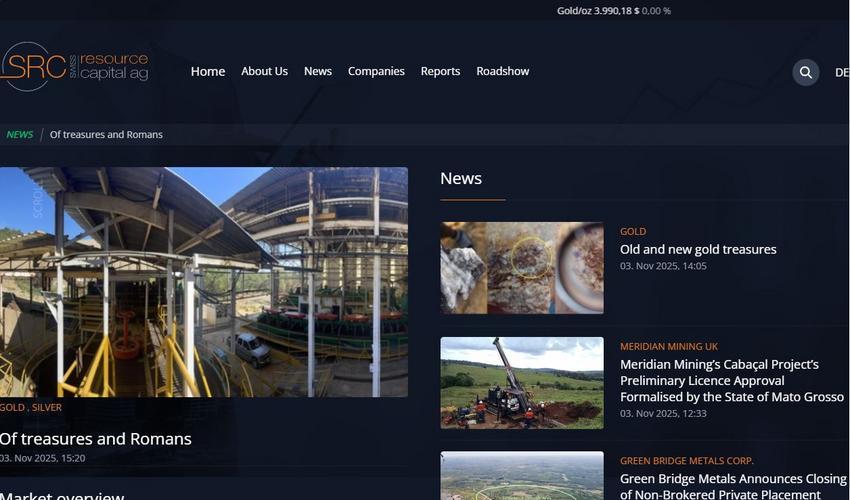Open the processing plant main article image
This screenshot has width=850, height=500.
204,282
